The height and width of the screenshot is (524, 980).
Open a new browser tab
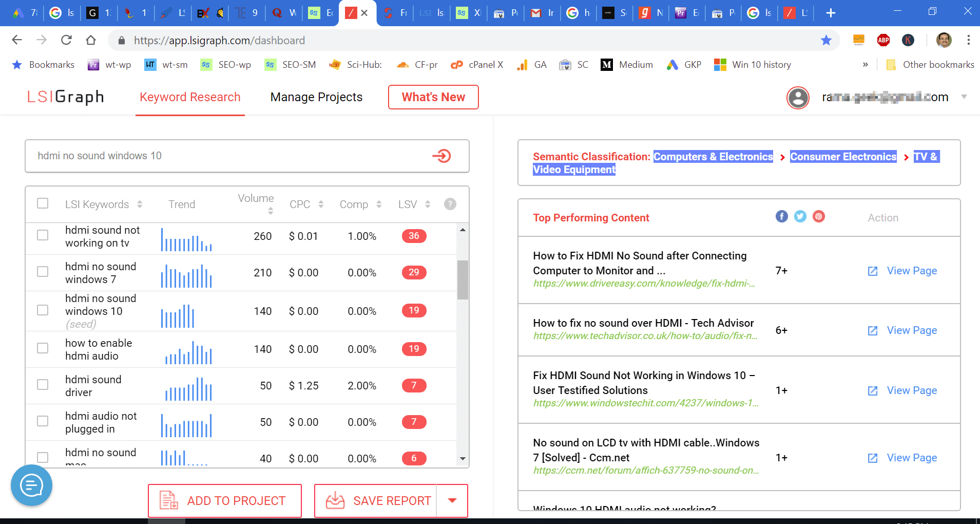pos(831,13)
